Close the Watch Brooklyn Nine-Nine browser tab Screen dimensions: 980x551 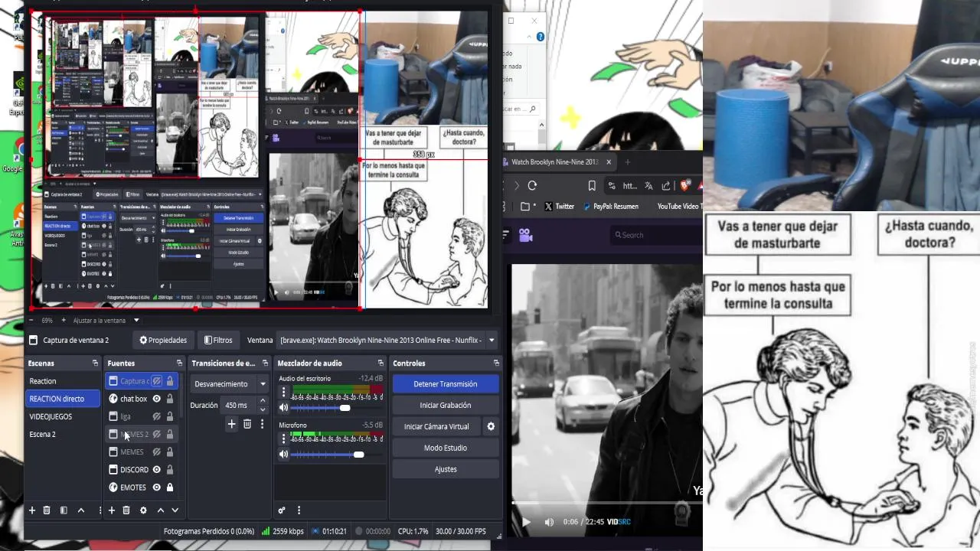(609, 162)
